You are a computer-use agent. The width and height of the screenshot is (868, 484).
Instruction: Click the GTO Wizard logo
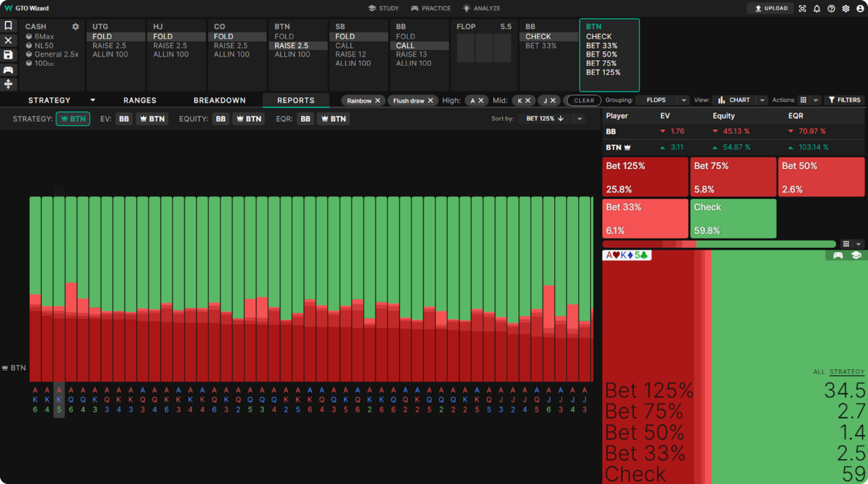pyautogui.click(x=27, y=8)
